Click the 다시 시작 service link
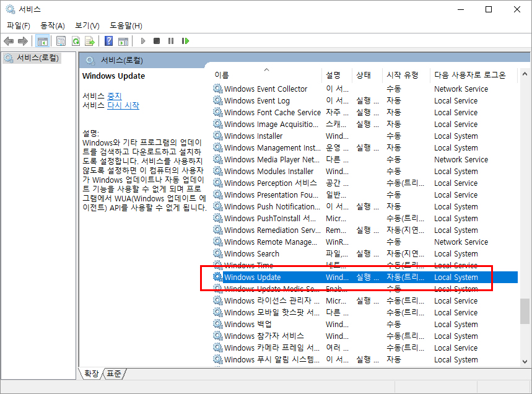The height and width of the screenshot is (394, 532). tap(123, 105)
